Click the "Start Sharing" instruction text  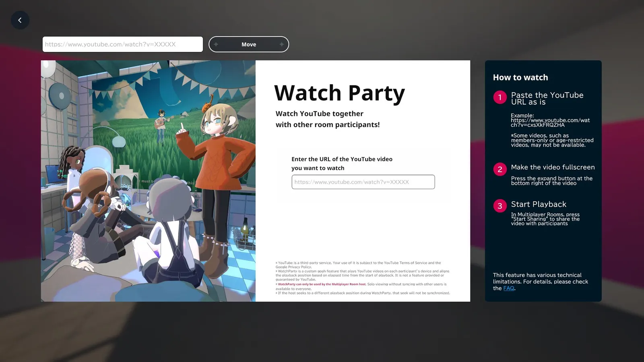[x=545, y=219]
